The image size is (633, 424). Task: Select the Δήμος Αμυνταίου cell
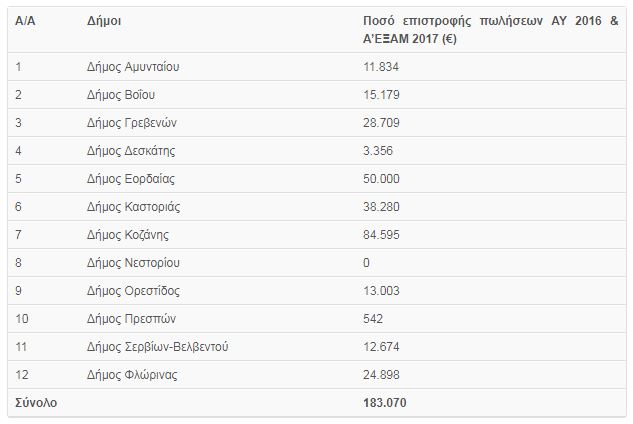[x=133, y=67]
